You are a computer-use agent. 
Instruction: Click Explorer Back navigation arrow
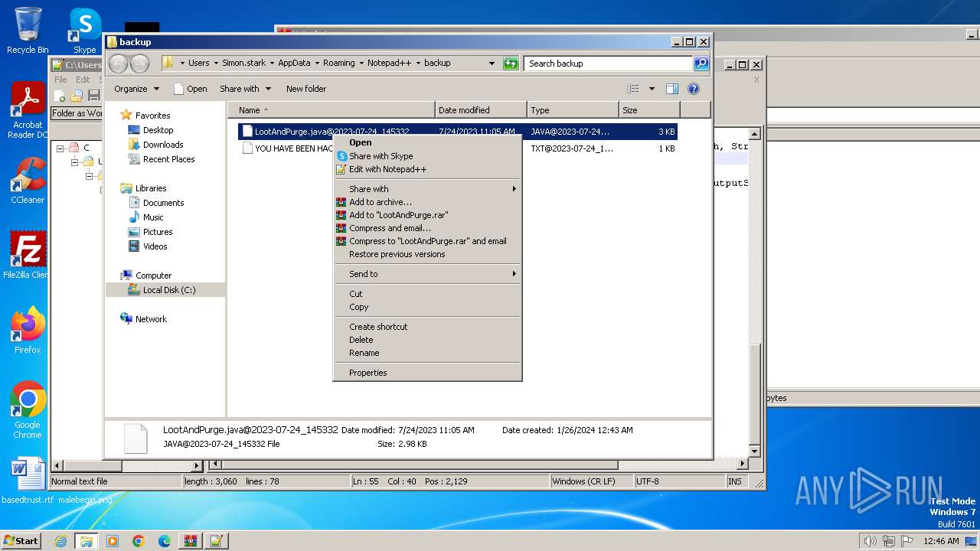tap(118, 64)
